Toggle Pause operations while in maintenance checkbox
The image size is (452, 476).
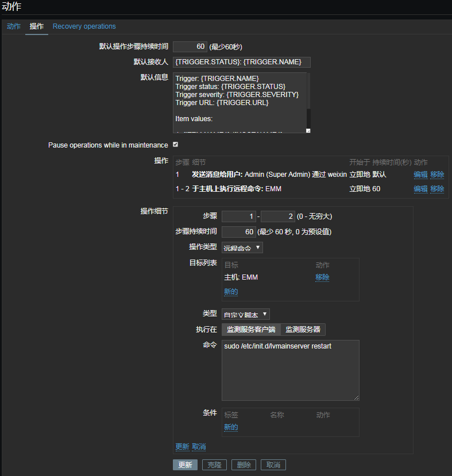[175, 145]
